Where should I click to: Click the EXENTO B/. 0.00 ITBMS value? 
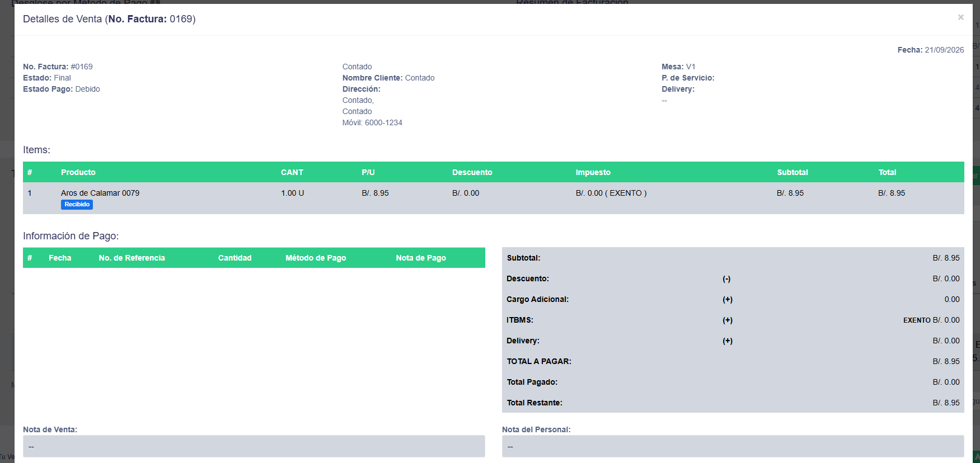point(931,320)
